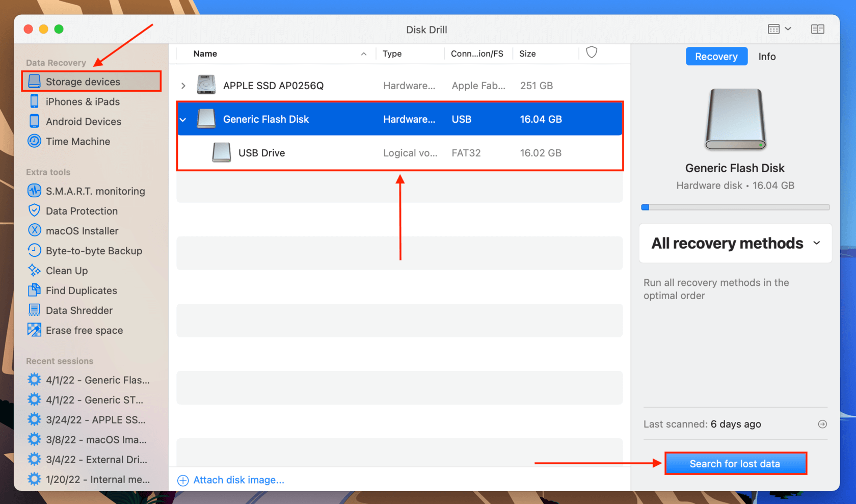
Task: Open the All recovery methods dropdown
Action: pos(735,243)
